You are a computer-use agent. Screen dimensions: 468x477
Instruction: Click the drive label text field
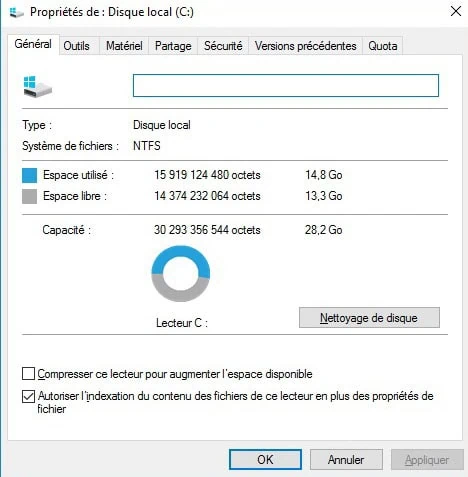[x=286, y=86]
